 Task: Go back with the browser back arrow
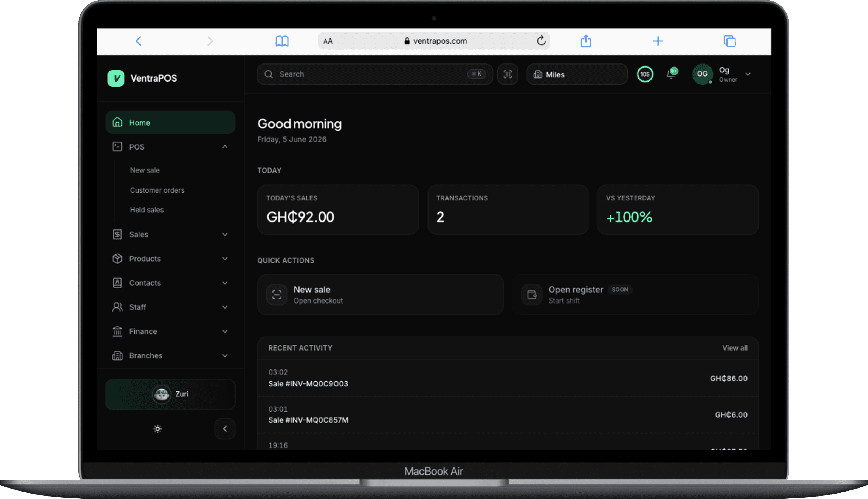point(138,41)
